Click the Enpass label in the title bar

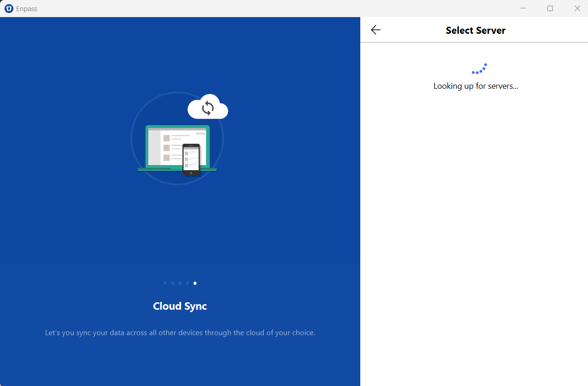(25, 8)
